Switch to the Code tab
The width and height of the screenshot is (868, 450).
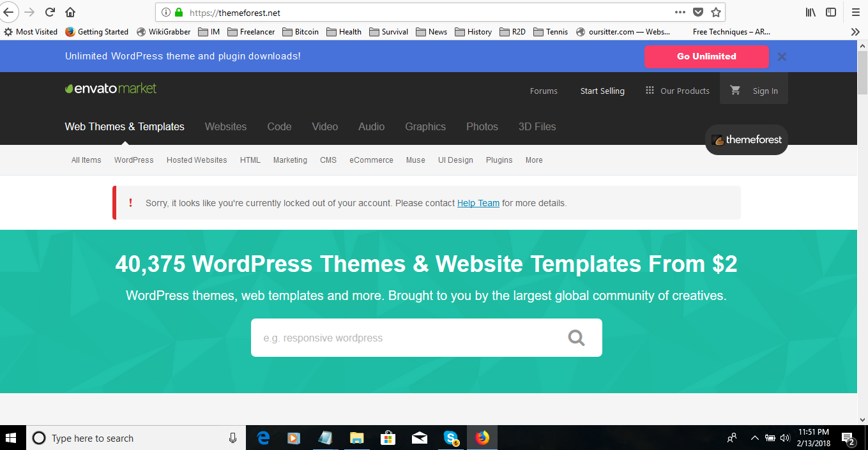[x=279, y=126]
